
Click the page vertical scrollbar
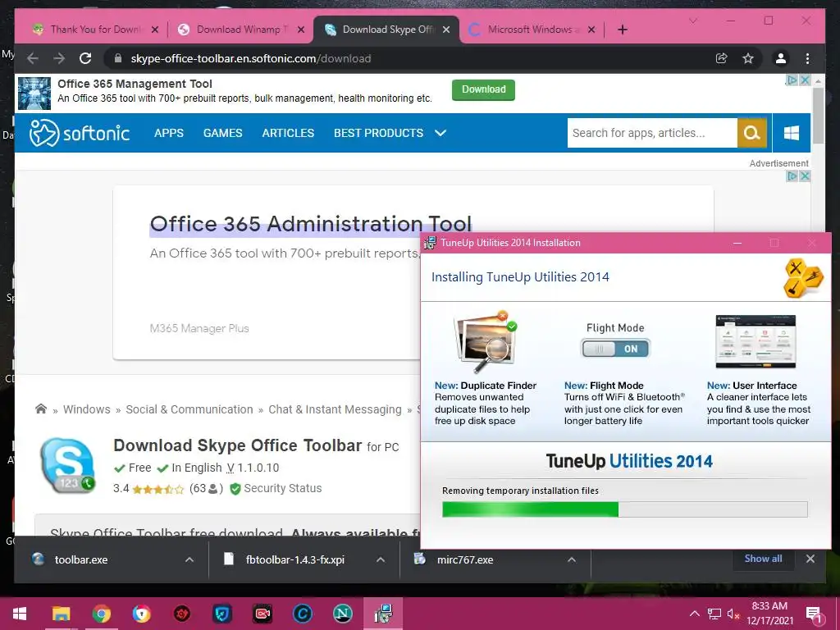tap(818, 115)
